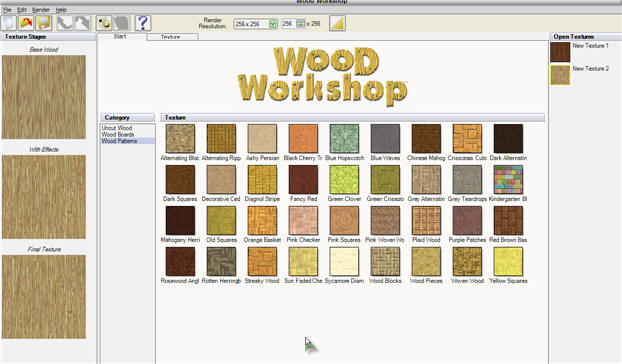Choose the Orange Basket texture
Screen dimensions: 622x364
[262, 221]
